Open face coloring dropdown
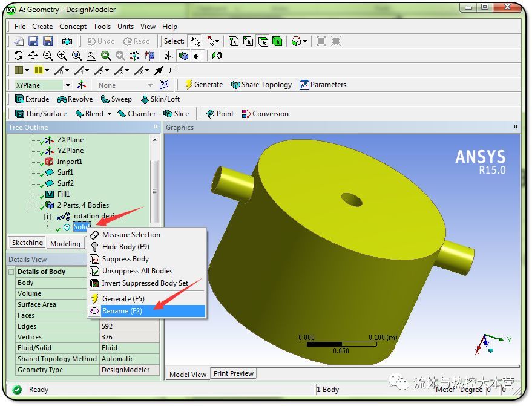532x406 pixels. click(x=27, y=70)
